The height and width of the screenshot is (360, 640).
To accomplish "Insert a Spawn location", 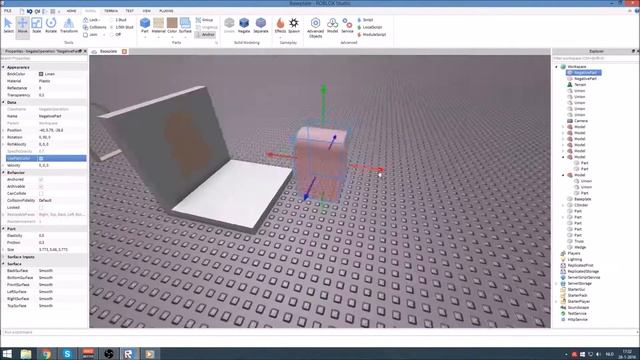I will click(294, 25).
